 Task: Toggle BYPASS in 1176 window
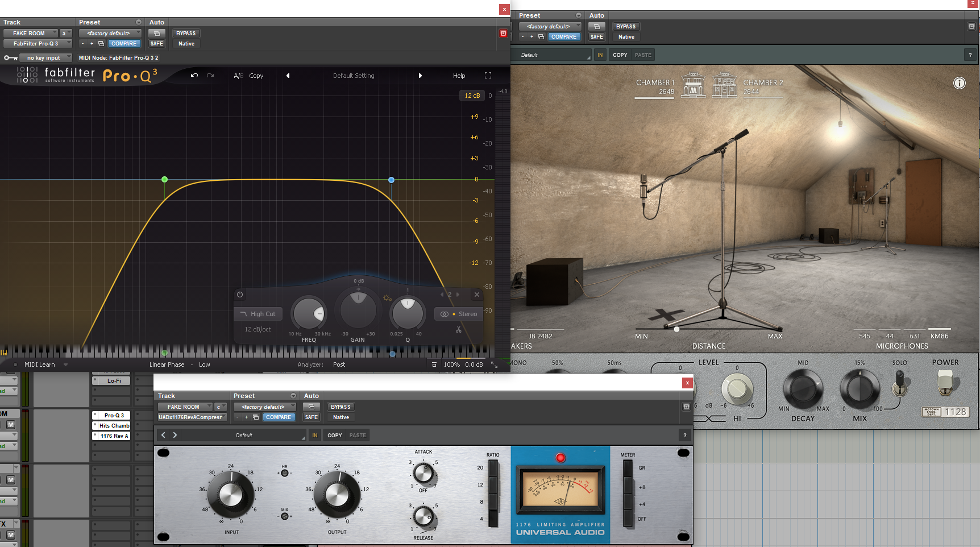click(x=340, y=407)
